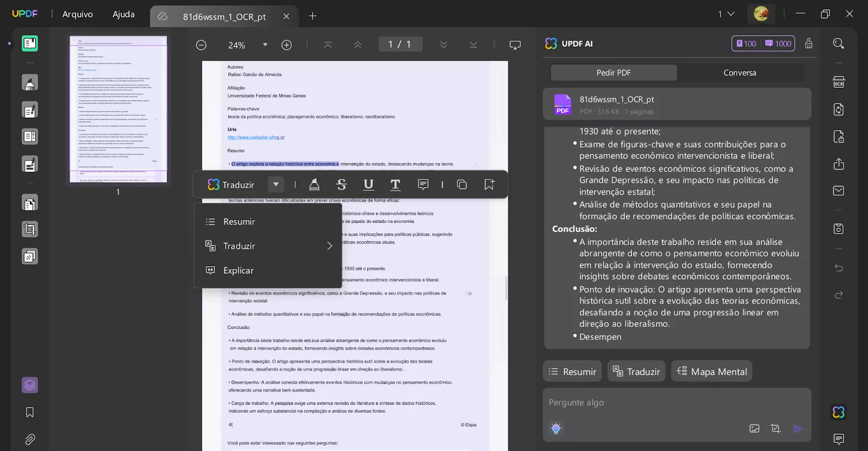Open the OCR tool in right sidebar
The image size is (868, 451).
[839, 82]
